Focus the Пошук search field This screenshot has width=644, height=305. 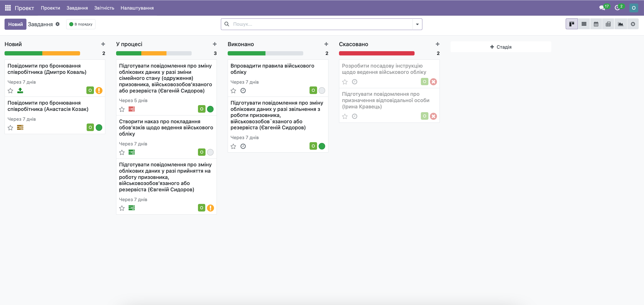(322, 24)
